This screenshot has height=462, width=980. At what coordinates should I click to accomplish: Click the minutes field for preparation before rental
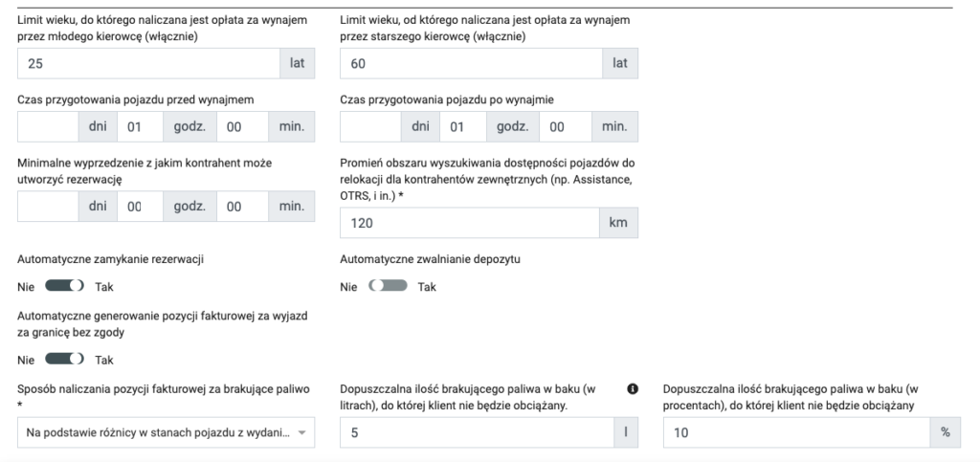241,126
